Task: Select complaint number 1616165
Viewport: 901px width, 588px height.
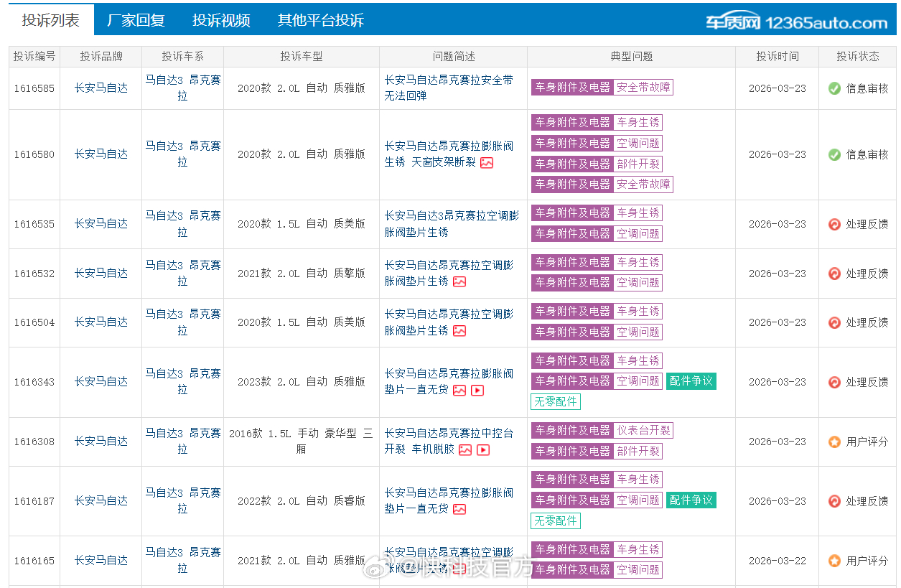Action: pyautogui.click(x=34, y=561)
